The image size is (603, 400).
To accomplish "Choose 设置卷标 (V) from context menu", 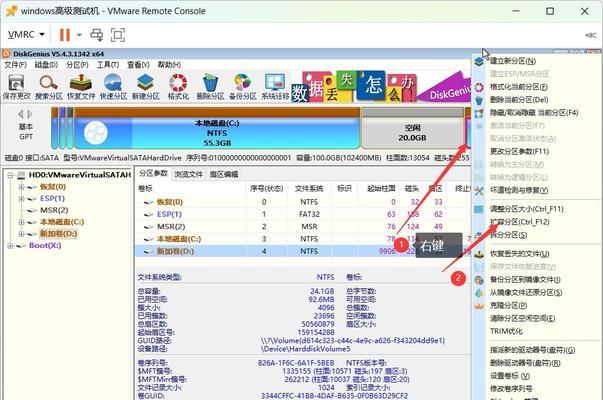I will [x=510, y=376].
